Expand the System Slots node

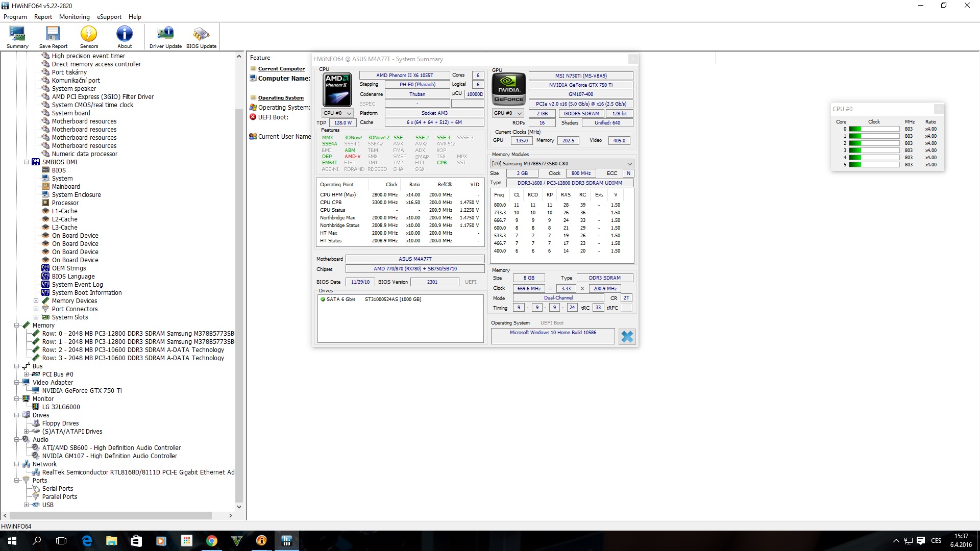[36, 317]
